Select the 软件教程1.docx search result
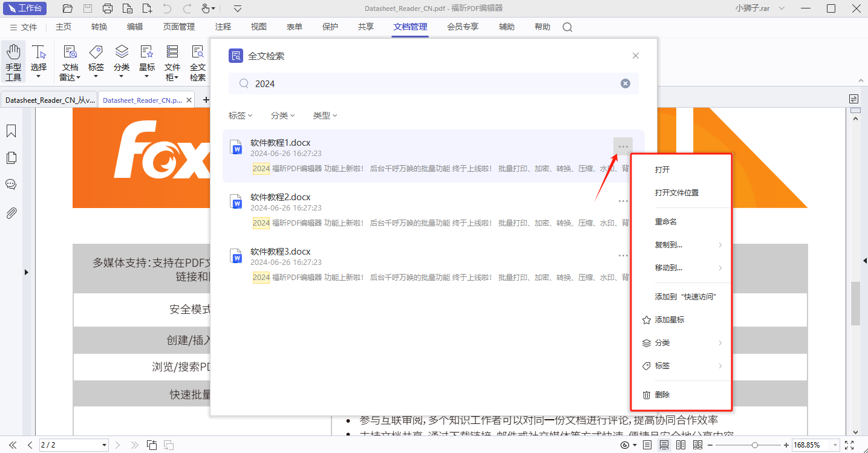 tap(433, 156)
